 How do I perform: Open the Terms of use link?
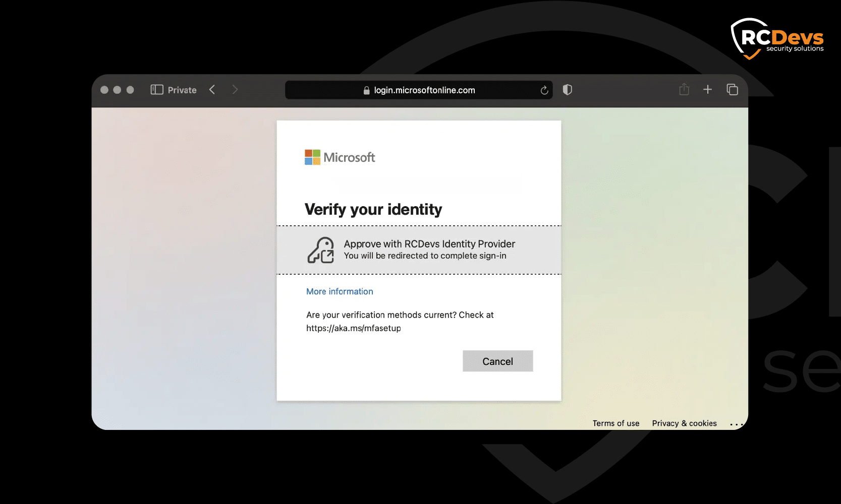pos(616,423)
